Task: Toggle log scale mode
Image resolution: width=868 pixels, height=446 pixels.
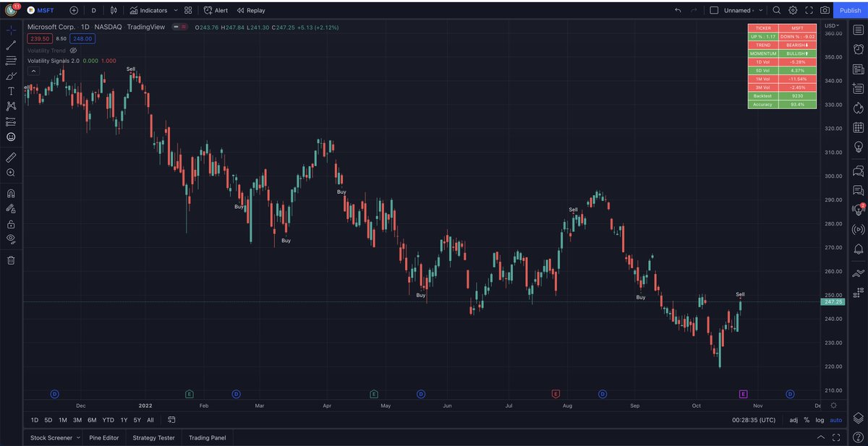Action: coord(820,419)
